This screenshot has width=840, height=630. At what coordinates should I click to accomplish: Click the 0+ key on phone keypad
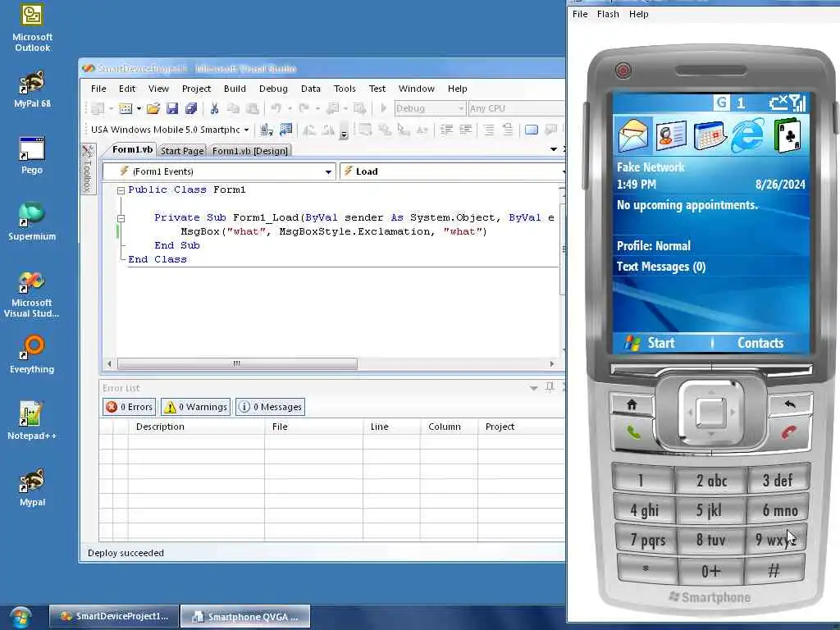[711, 571]
